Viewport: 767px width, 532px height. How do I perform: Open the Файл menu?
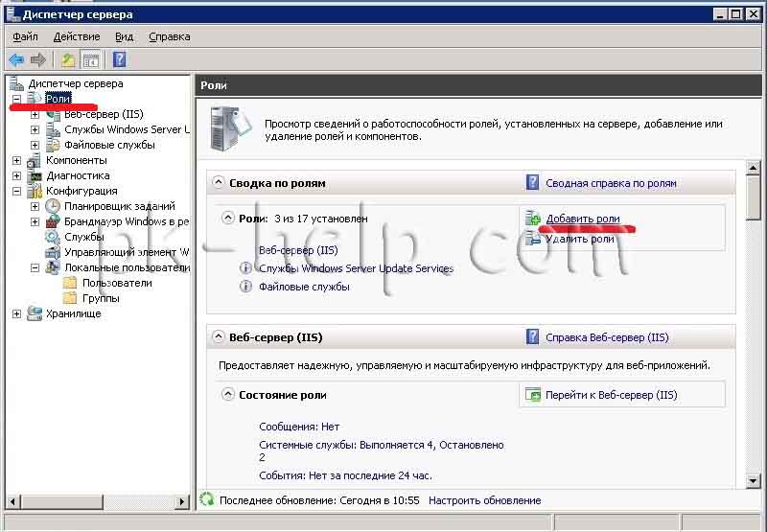click(25, 36)
